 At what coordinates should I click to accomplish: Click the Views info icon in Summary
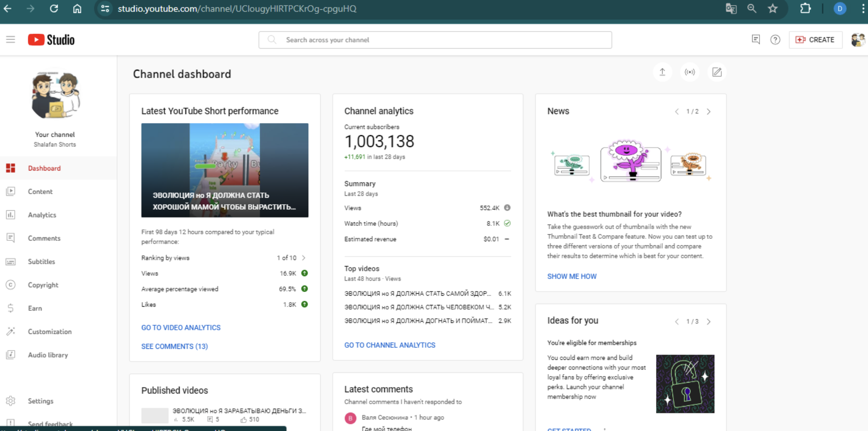pos(507,208)
